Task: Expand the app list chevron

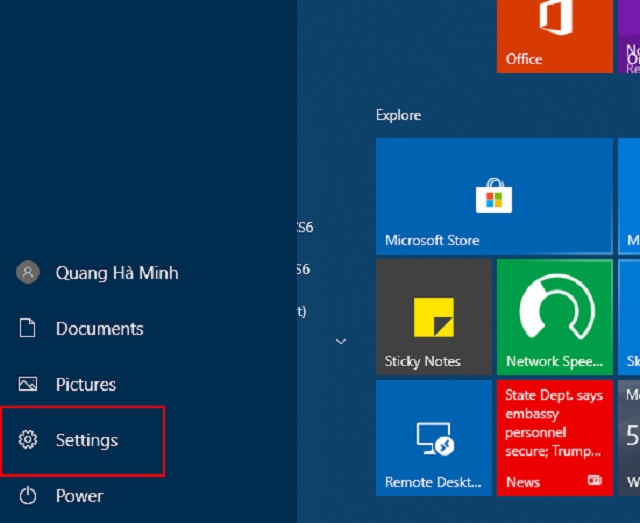Action: click(341, 341)
